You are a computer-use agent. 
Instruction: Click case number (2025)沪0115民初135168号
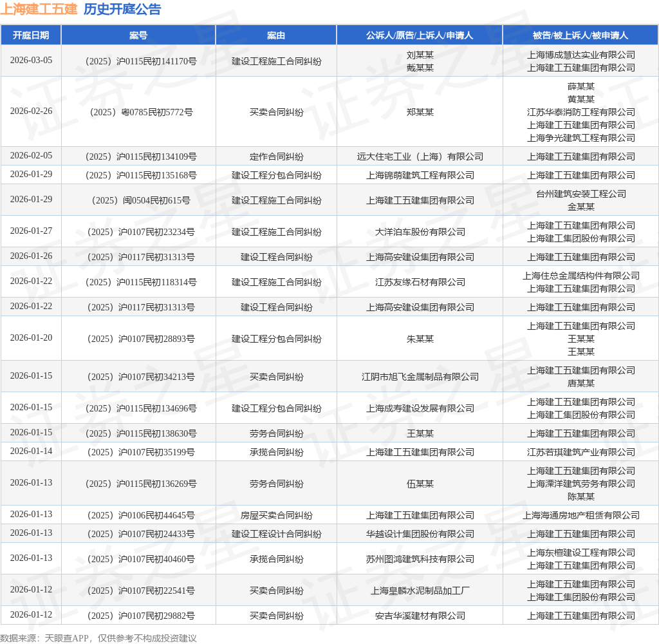[x=141, y=175]
